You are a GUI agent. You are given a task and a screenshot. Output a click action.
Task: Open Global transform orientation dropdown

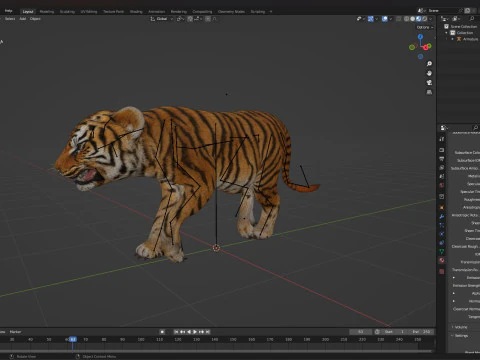[162, 19]
